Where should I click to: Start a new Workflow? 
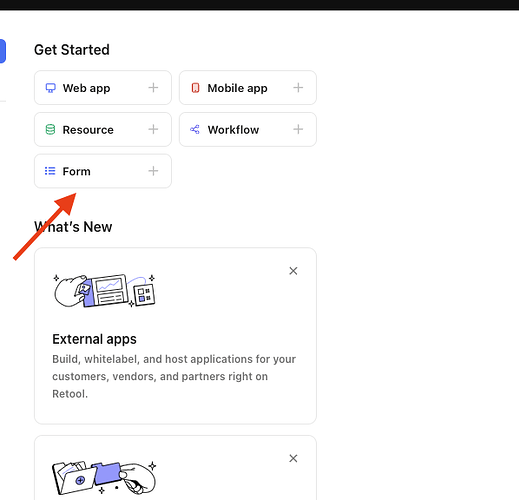pos(248,129)
